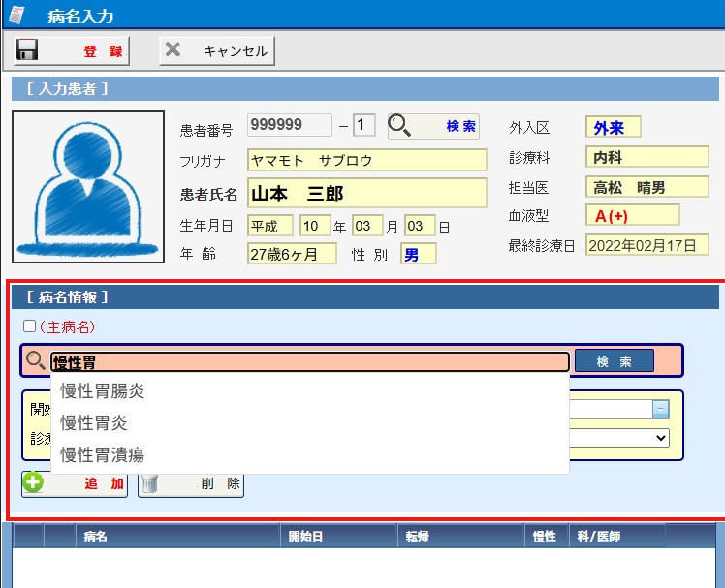Pick 慢性胃潰瘍 from the suggestions
This screenshot has height=588, width=725.
point(103,454)
